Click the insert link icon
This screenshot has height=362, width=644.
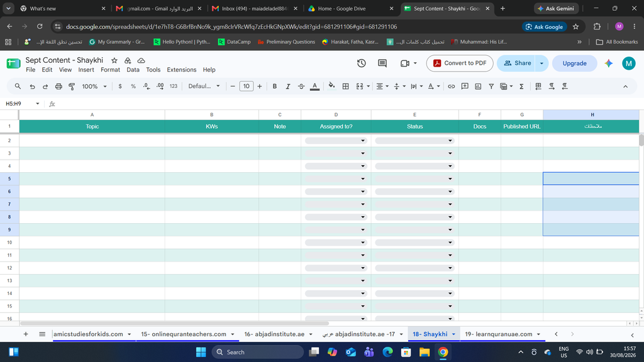pos(451,86)
